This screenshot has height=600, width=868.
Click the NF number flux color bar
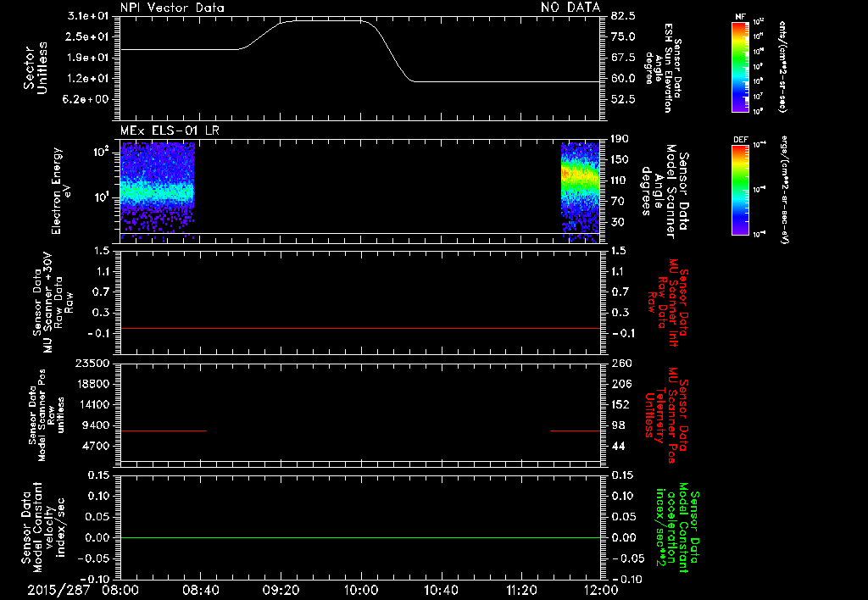click(740, 67)
